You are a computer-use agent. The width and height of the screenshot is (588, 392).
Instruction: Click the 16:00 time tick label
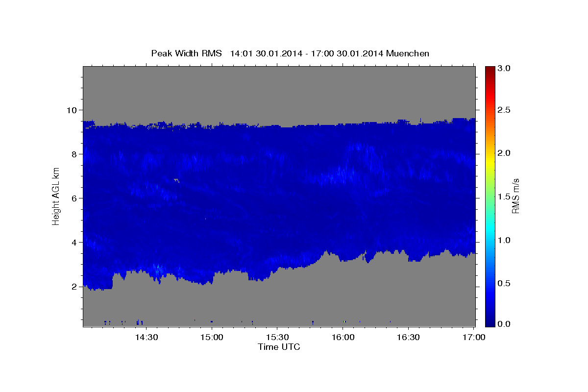click(343, 338)
